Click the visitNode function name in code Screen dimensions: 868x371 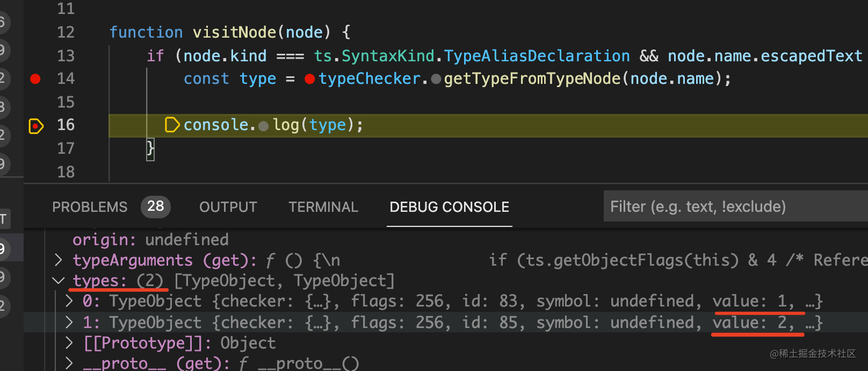tap(234, 32)
